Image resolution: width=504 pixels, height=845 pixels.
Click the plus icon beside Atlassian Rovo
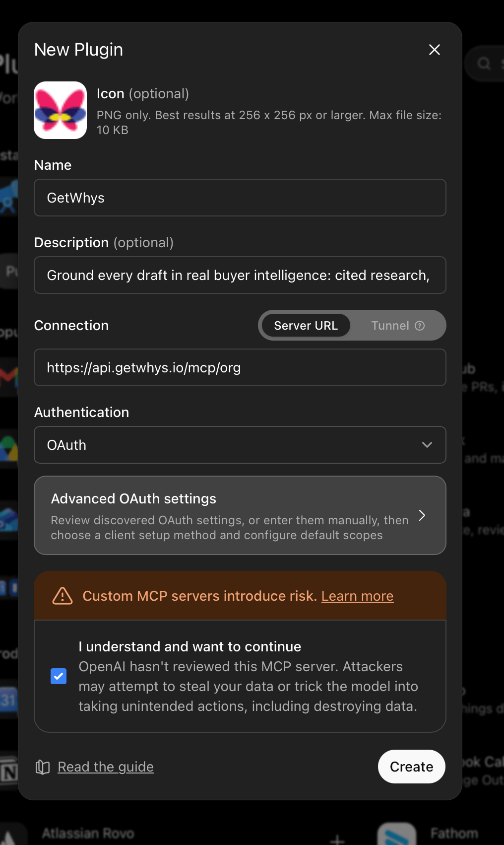(337, 840)
